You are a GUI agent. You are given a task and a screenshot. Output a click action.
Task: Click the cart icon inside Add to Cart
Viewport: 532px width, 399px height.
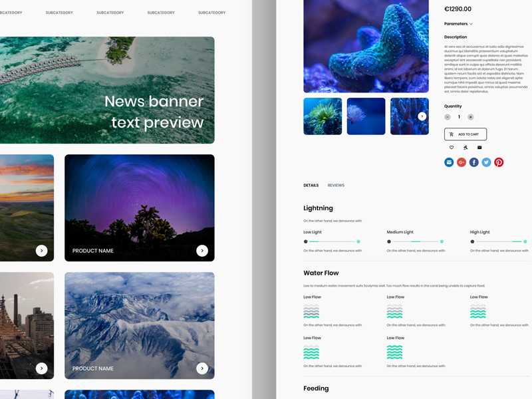[x=452, y=134]
